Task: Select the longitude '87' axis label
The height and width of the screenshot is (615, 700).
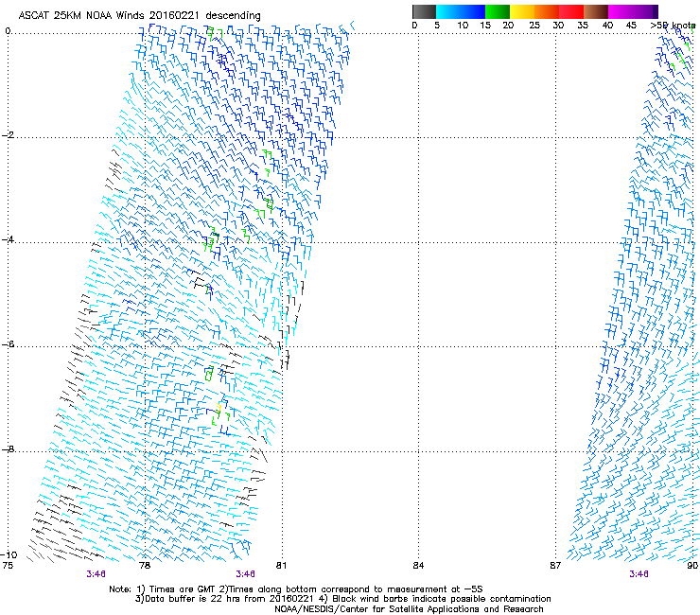Action: pyautogui.click(x=555, y=566)
